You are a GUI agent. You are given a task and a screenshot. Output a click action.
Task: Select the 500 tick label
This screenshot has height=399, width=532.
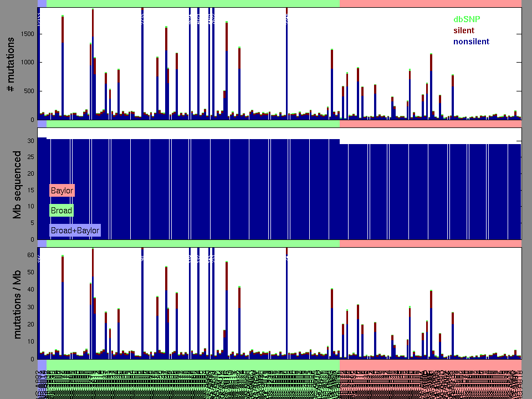click(x=29, y=91)
